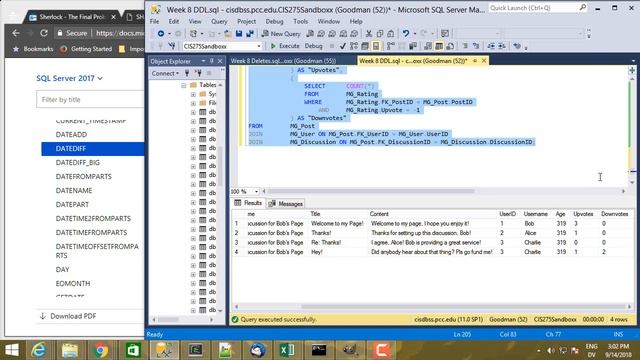Click the Copy icon in SSMS toolbar
This screenshot has width=640, height=360.
coord(380,34)
